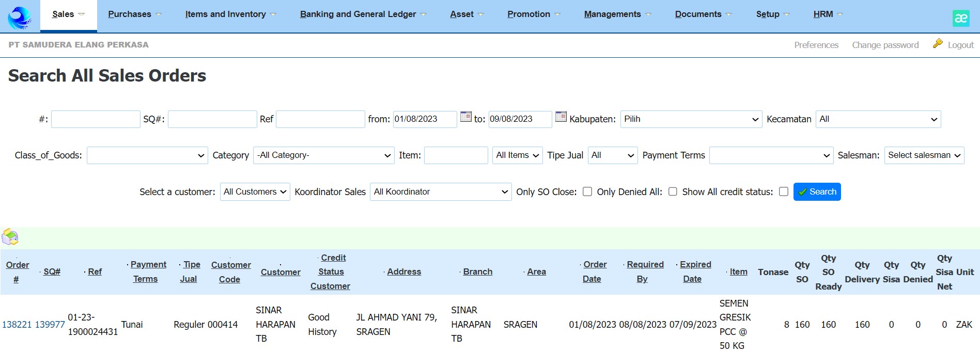The image size is (980, 352).
Task: Tick the Only Denied All checkbox
Action: click(673, 191)
